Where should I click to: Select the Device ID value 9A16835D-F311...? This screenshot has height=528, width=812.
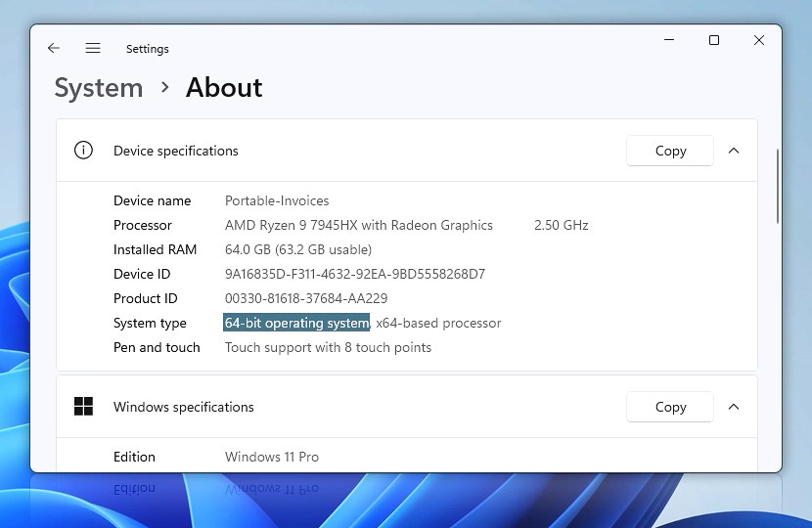355,274
